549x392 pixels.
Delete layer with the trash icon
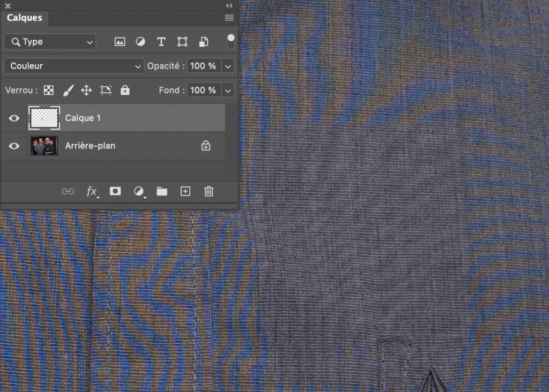point(209,191)
